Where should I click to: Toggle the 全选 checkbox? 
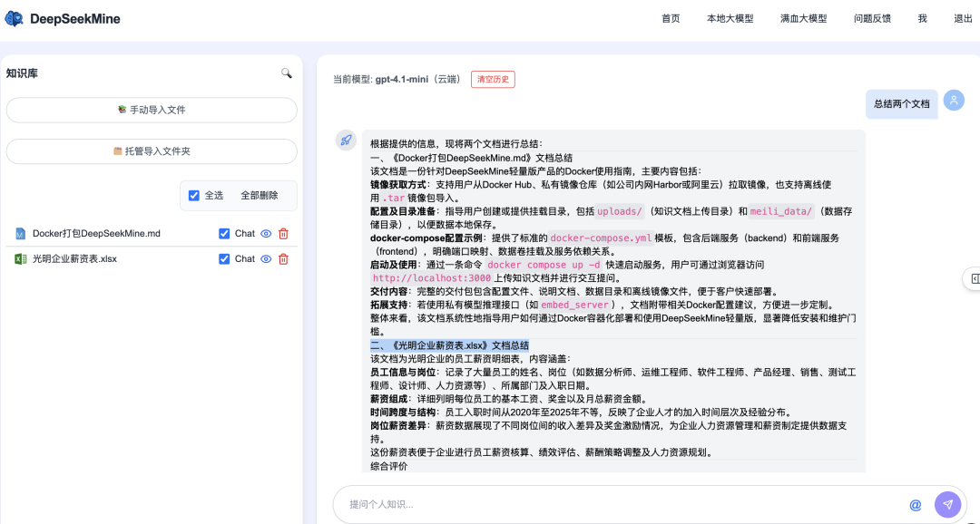(x=194, y=196)
